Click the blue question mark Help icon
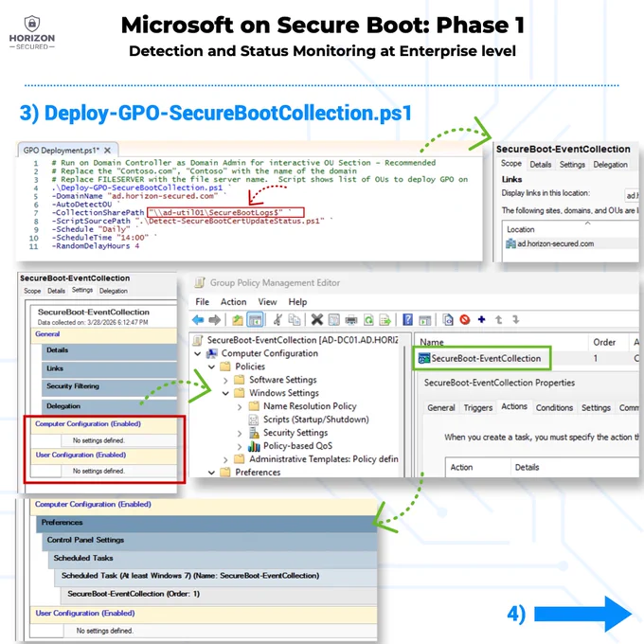 click(x=407, y=319)
